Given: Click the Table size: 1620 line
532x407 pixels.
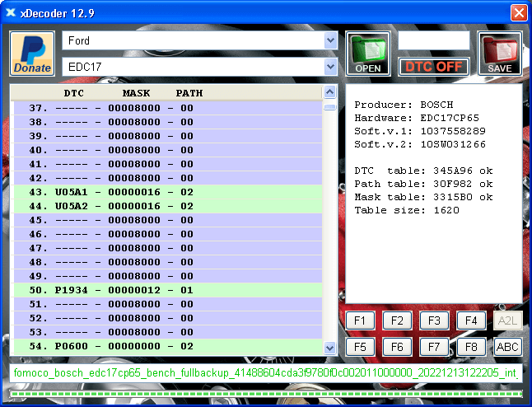Looking at the screenshot, I should tap(407, 210).
